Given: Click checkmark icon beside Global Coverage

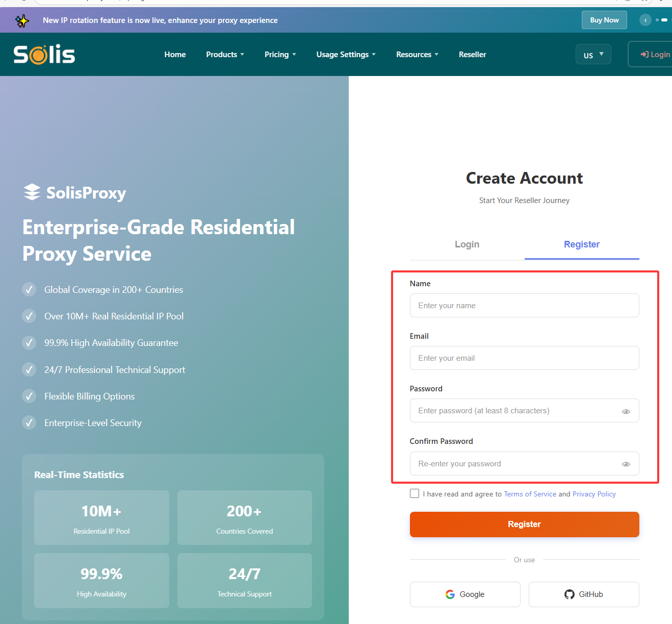Looking at the screenshot, I should pyautogui.click(x=29, y=290).
